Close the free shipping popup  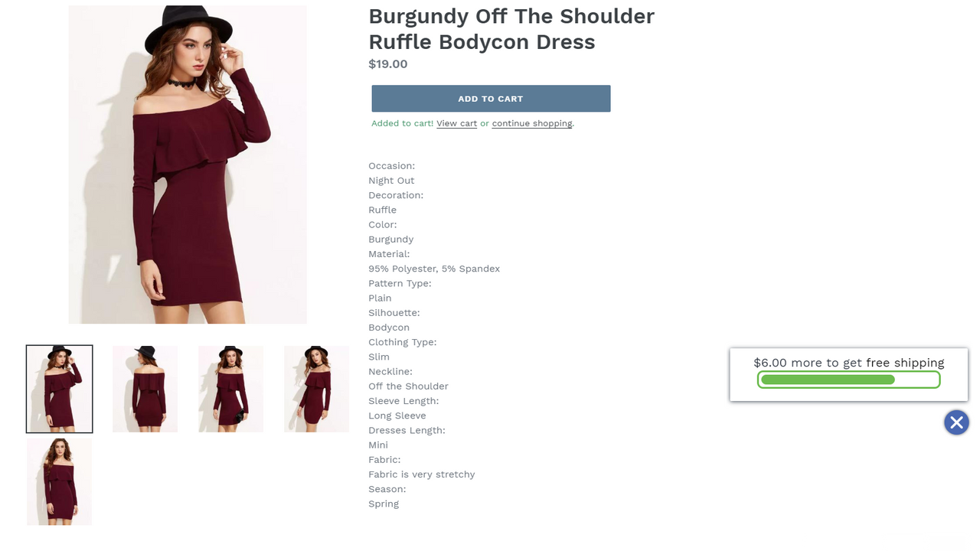click(x=956, y=422)
